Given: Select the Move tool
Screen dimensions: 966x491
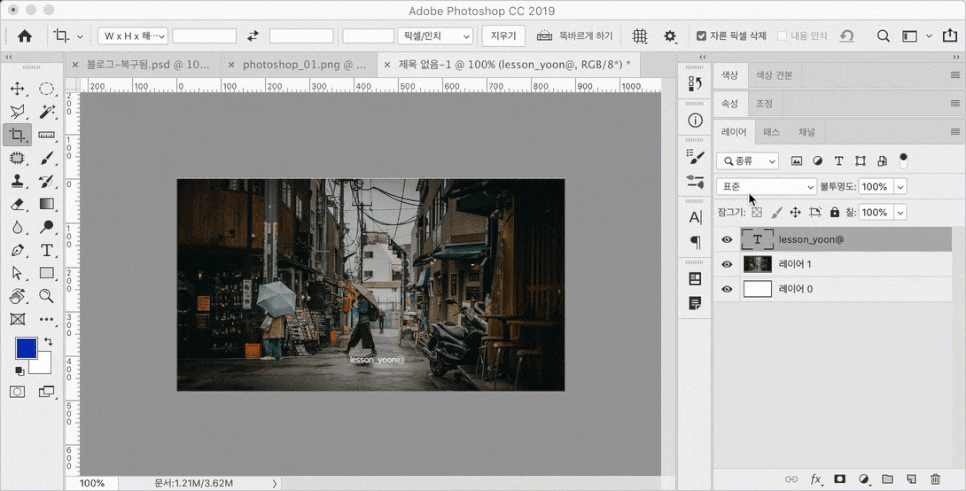Looking at the screenshot, I should pos(17,89).
